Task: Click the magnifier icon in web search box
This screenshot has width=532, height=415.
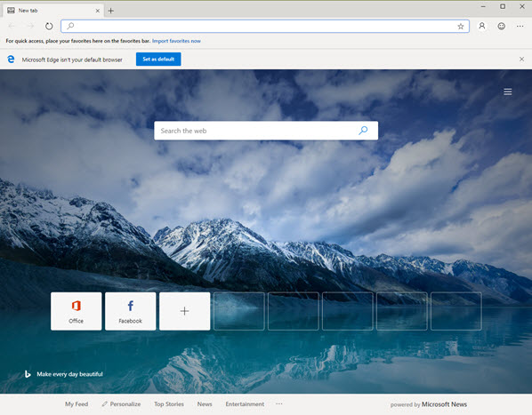Action: coord(363,131)
